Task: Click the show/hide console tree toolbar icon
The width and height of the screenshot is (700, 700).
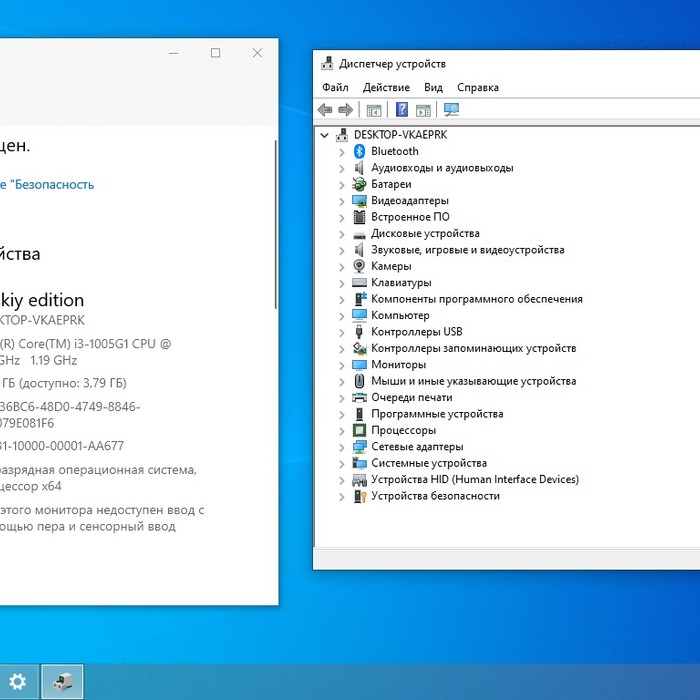Action: coord(374,110)
